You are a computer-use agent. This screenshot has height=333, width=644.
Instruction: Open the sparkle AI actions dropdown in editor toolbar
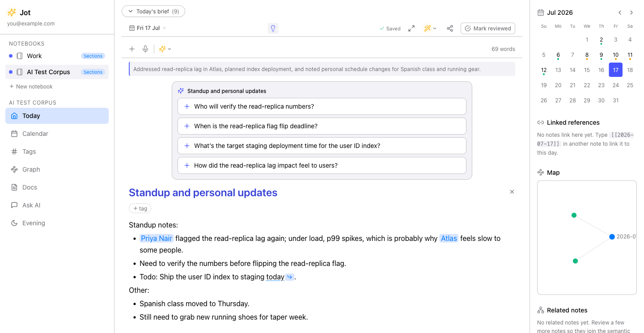tap(165, 49)
